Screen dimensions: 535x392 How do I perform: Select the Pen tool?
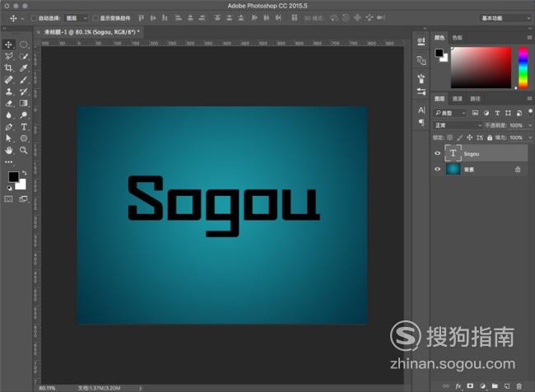(x=8, y=127)
